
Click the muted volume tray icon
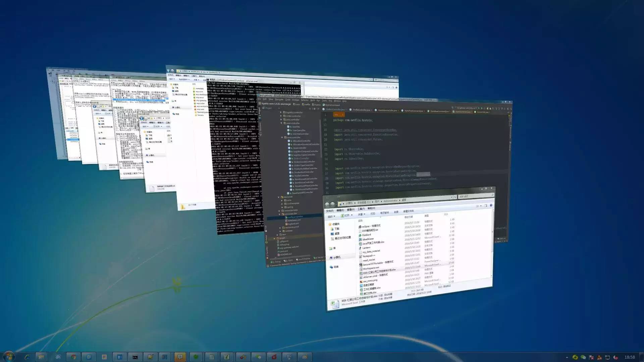[x=615, y=357]
